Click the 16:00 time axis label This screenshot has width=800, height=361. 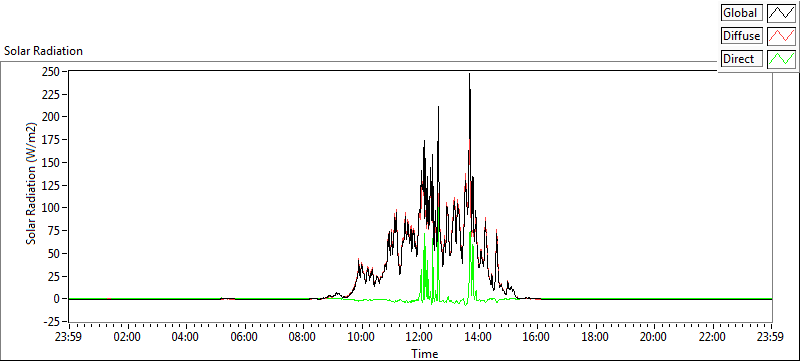[x=537, y=337]
